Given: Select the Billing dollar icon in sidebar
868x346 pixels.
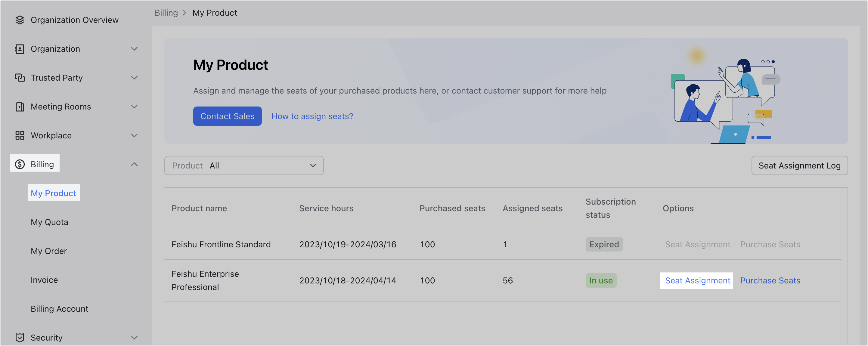Looking at the screenshot, I should pyautogui.click(x=20, y=164).
